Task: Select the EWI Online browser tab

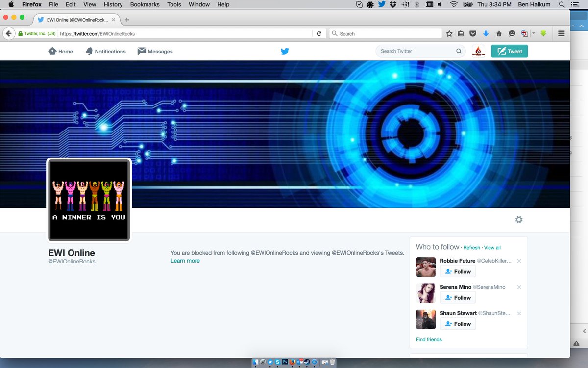Action: (x=76, y=20)
